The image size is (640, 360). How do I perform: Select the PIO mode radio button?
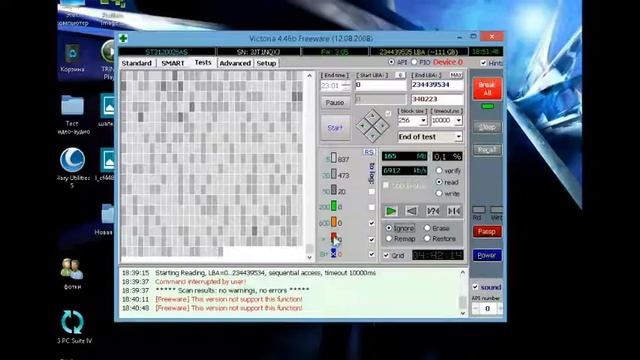(414, 62)
